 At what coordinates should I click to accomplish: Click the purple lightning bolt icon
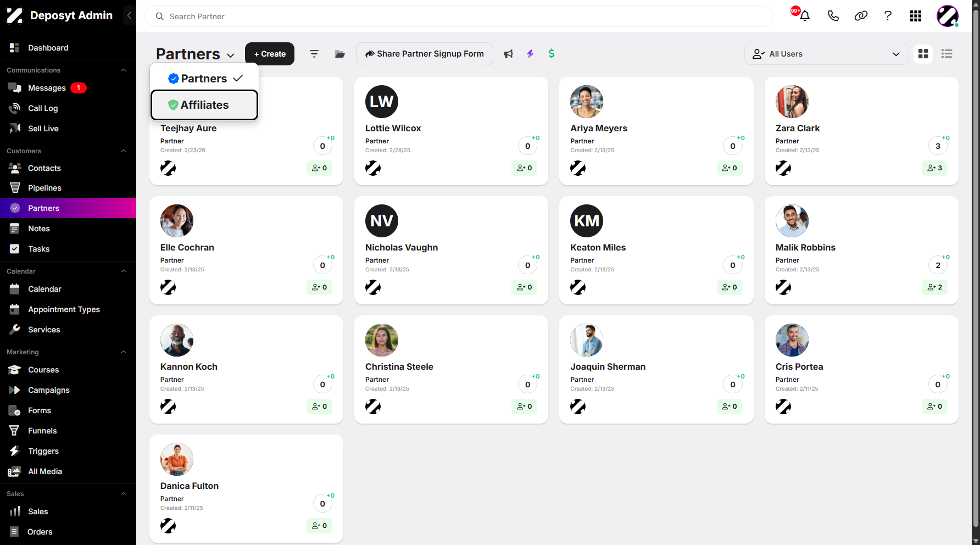(x=530, y=54)
